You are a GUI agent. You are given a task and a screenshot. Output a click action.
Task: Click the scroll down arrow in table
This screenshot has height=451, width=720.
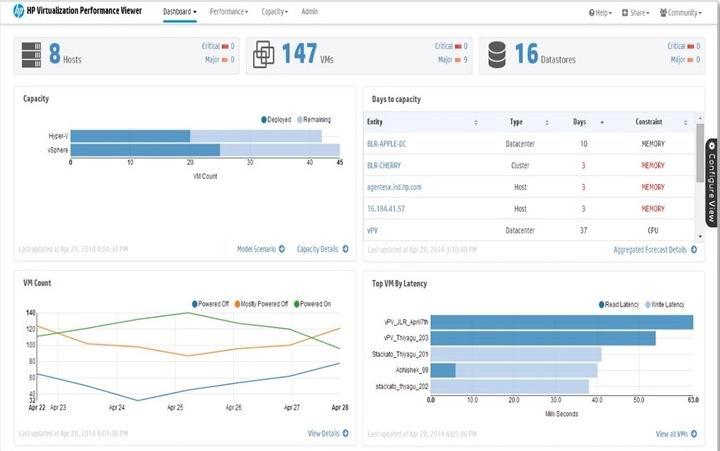(700, 237)
